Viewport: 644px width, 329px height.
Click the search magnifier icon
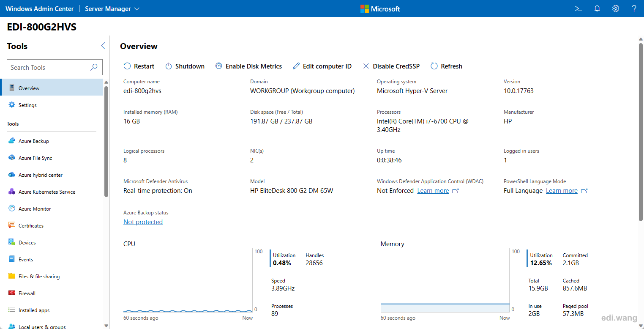(94, 67)
